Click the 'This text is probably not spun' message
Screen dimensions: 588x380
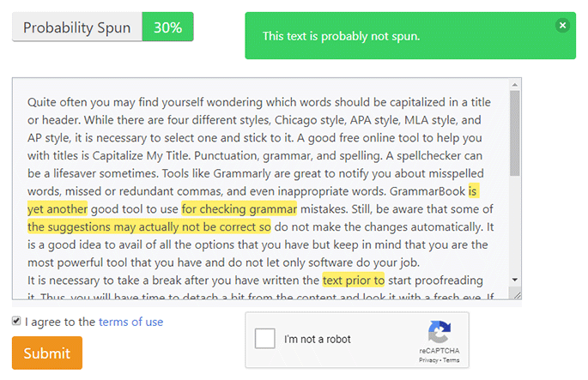(x=341, y=36)
